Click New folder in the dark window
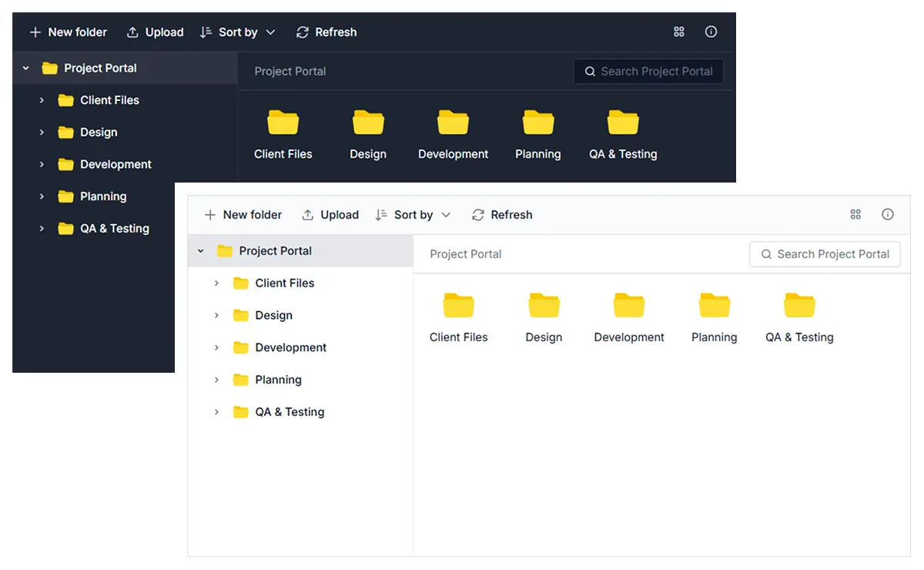 (68, 32)
